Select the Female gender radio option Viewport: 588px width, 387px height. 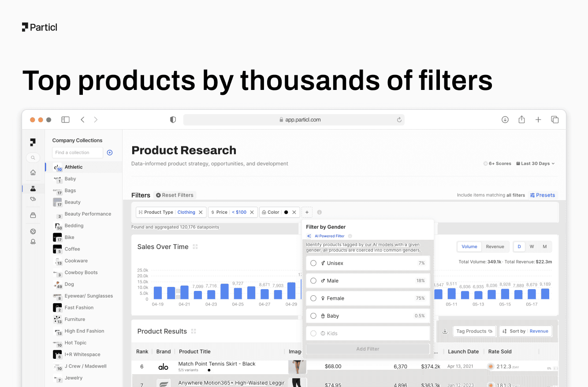coord(313,298)
